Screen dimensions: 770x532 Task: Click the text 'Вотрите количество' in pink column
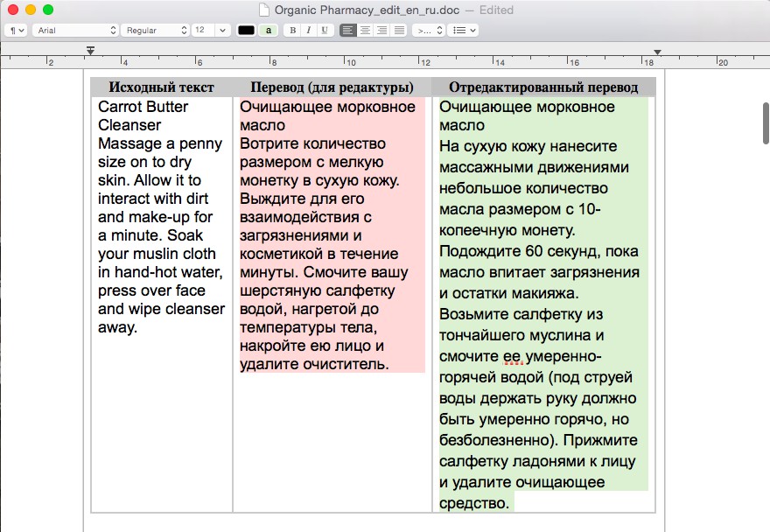click(x=313, y=143)
